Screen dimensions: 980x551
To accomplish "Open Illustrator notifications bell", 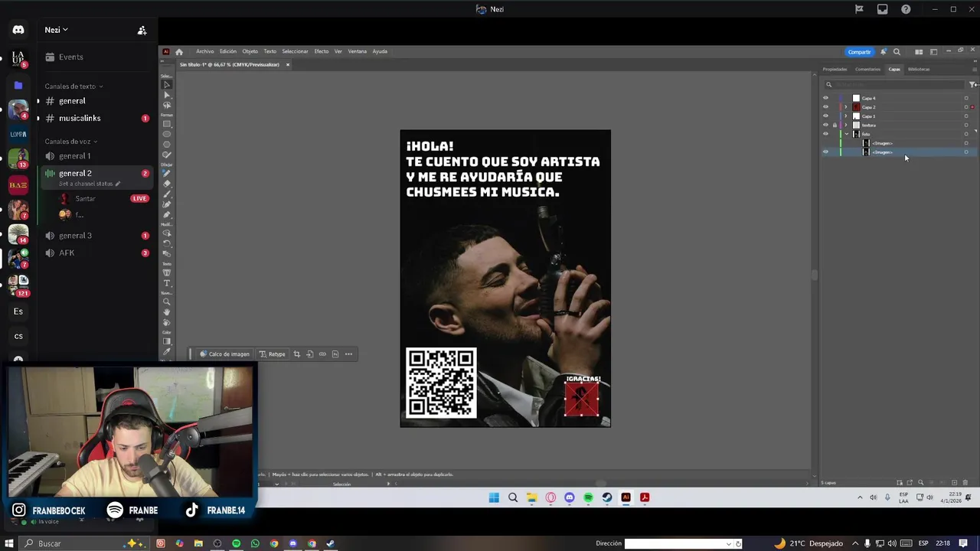I will pyautogui.click(x=884, y=52).
